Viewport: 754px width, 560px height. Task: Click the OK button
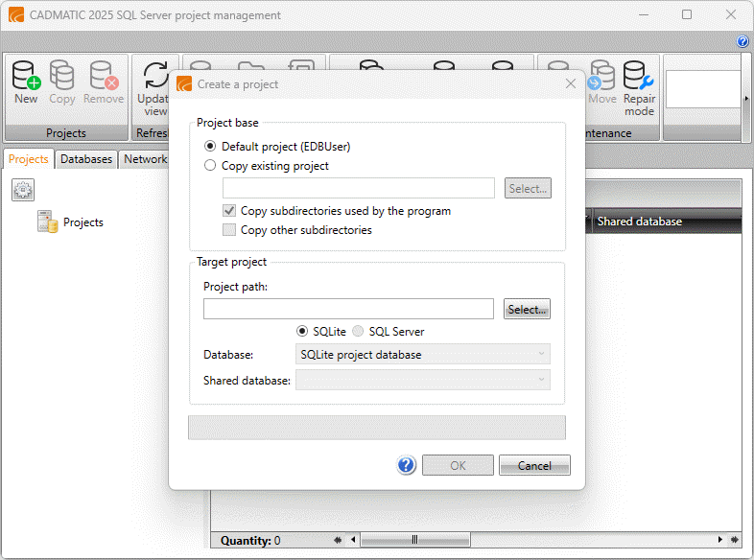point(458,465)
